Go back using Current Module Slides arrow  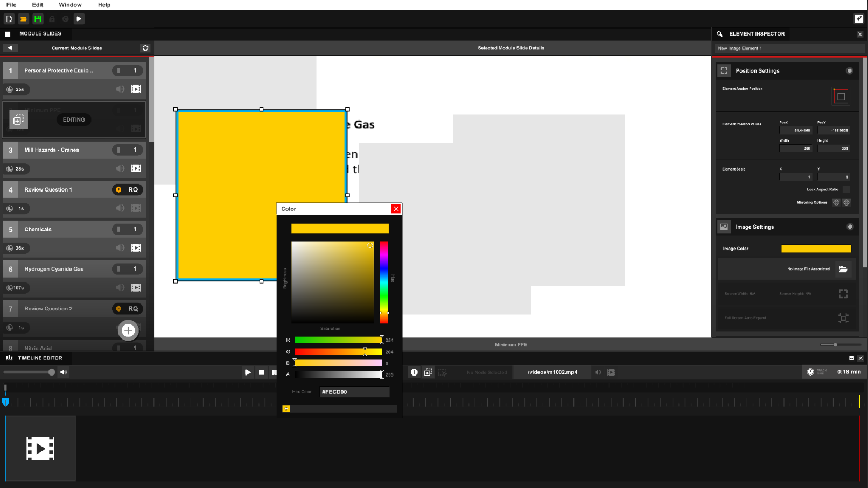(x=10, y=48)
